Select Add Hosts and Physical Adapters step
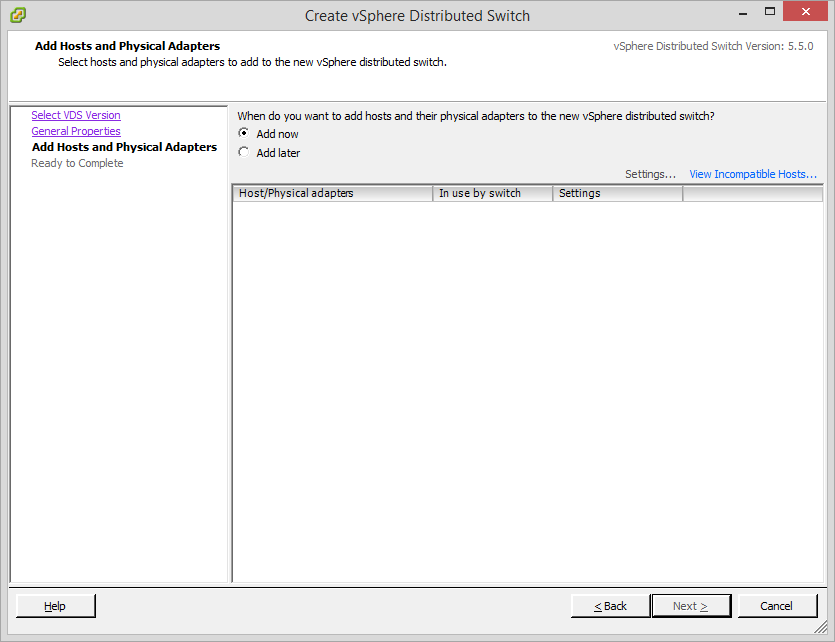The image size is (835, 642). pos(124,147)
